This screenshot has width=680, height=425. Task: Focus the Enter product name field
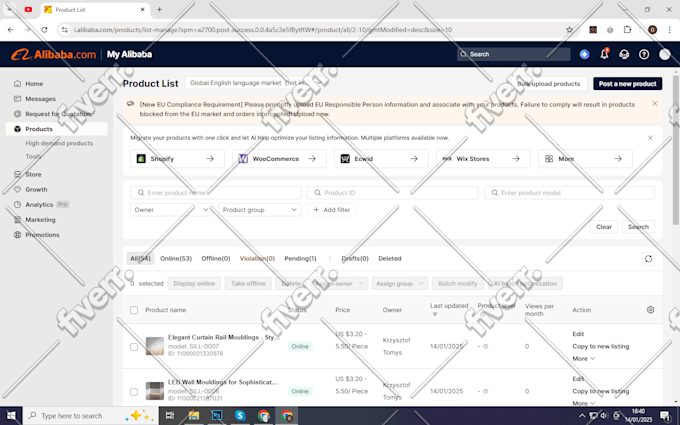[216, 193]
